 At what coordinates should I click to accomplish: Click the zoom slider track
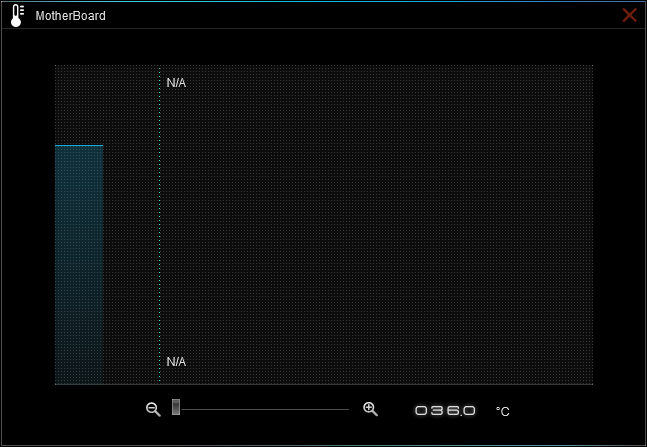[x=264, y=409]
